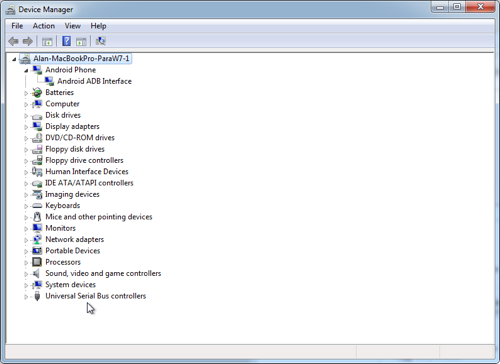Screen dimensions: 500x364
Task: Collapse the Android Phone category arrow
Action: (26, 71)
